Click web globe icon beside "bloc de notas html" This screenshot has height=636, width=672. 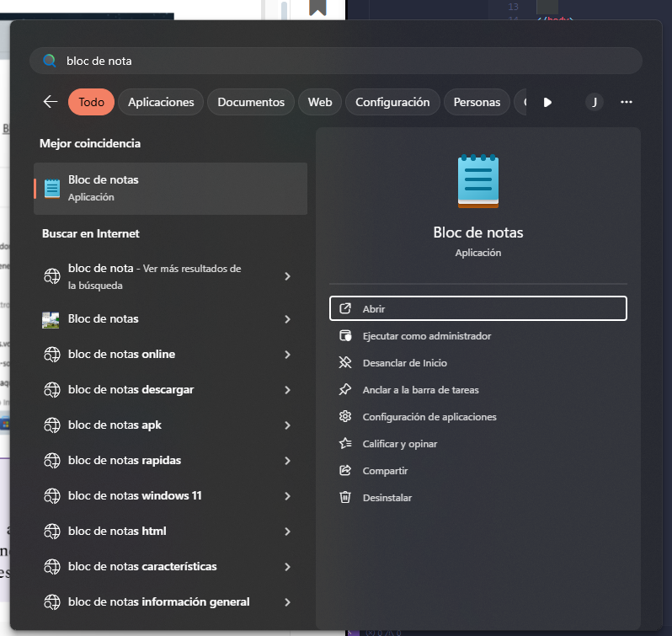pyautogui.click(x=52, y=531)
